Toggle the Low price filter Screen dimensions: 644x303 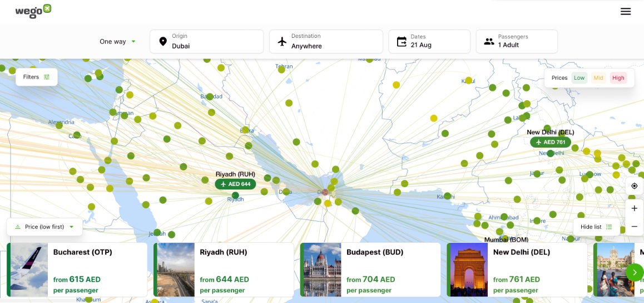(x=579, y=78)
